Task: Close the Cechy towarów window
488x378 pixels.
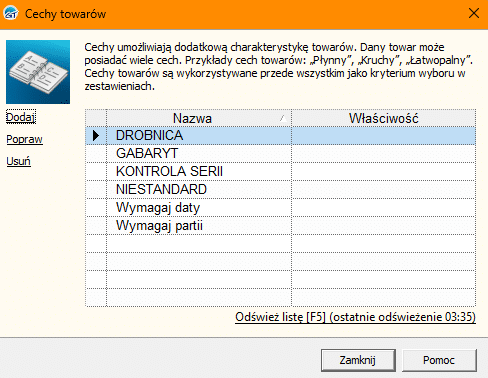Action: (474, 14)
